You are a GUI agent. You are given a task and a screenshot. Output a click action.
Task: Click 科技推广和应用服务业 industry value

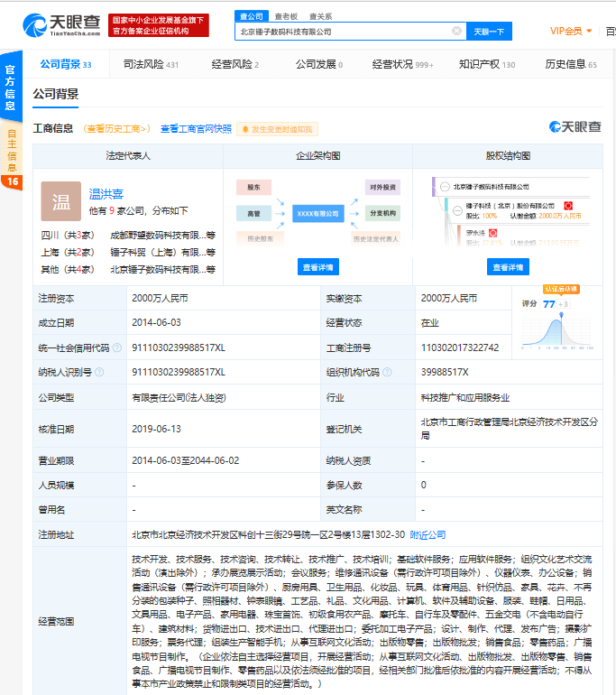point(465,397)
